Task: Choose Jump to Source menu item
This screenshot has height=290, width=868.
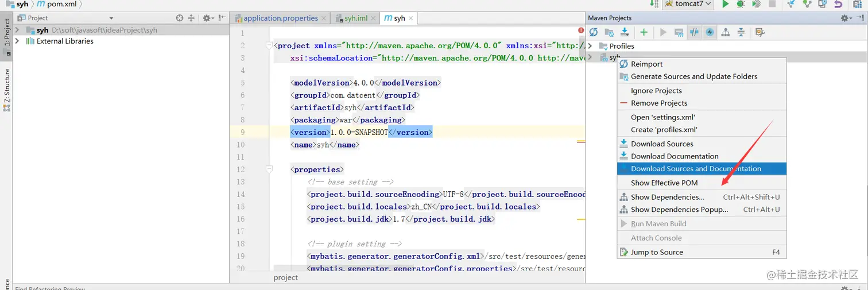Action: [x=702, y=252]
